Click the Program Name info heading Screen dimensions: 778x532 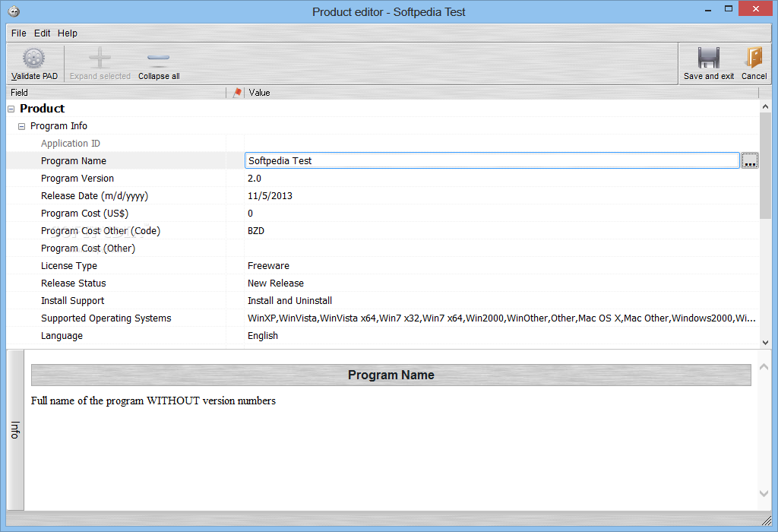[x=391, y=375]
